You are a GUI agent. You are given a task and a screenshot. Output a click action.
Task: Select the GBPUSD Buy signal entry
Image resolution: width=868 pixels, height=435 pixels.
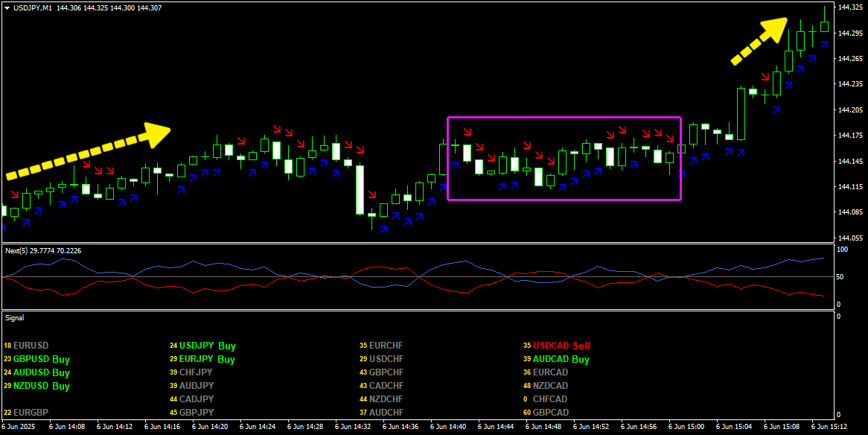coord(41,359)
